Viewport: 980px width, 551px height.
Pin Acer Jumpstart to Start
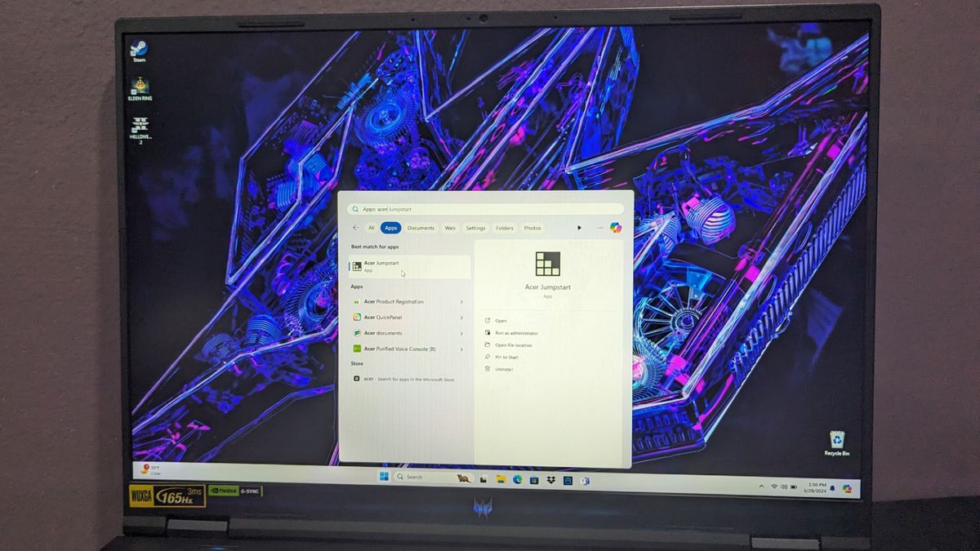pyautogui.click(x=507, y=357)
